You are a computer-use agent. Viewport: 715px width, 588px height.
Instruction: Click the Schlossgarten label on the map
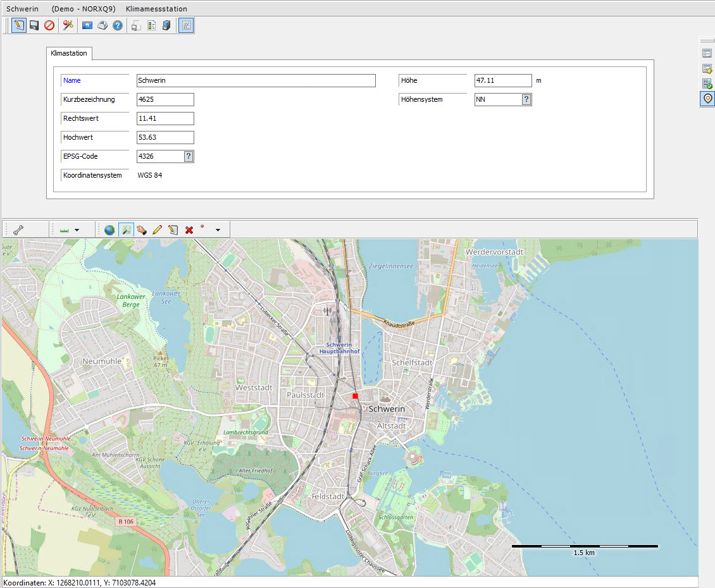coord(396,517)
